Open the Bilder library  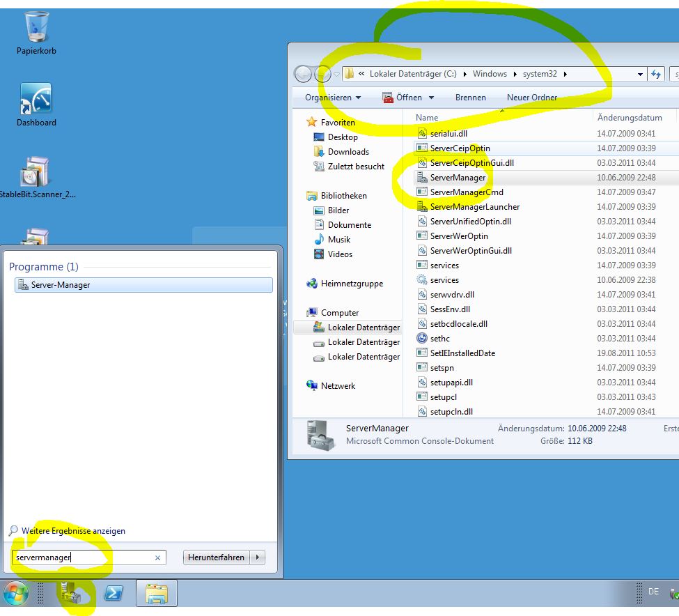click(338, 210)
